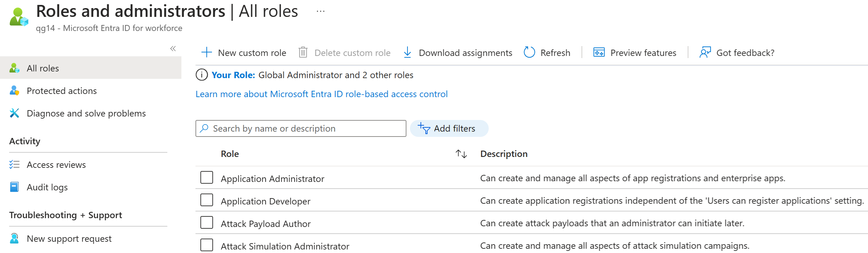
Task: Click the Troubleshooting + Support heading
Action: (65, 215)
